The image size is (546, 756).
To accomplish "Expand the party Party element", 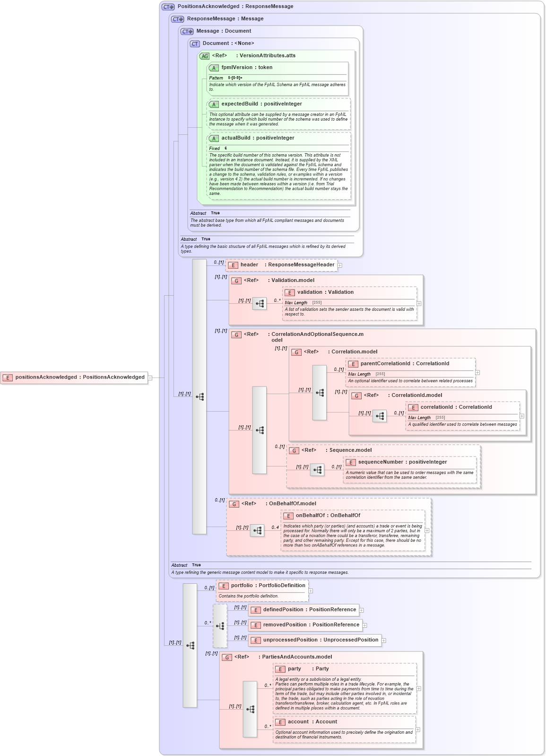I will click(419, 689).
